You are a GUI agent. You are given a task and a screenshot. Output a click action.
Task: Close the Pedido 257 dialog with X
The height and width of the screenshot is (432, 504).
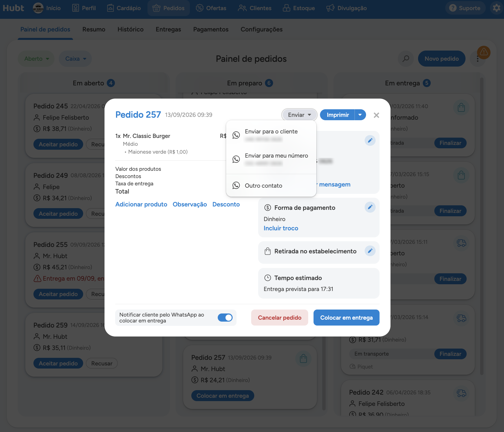376,115
